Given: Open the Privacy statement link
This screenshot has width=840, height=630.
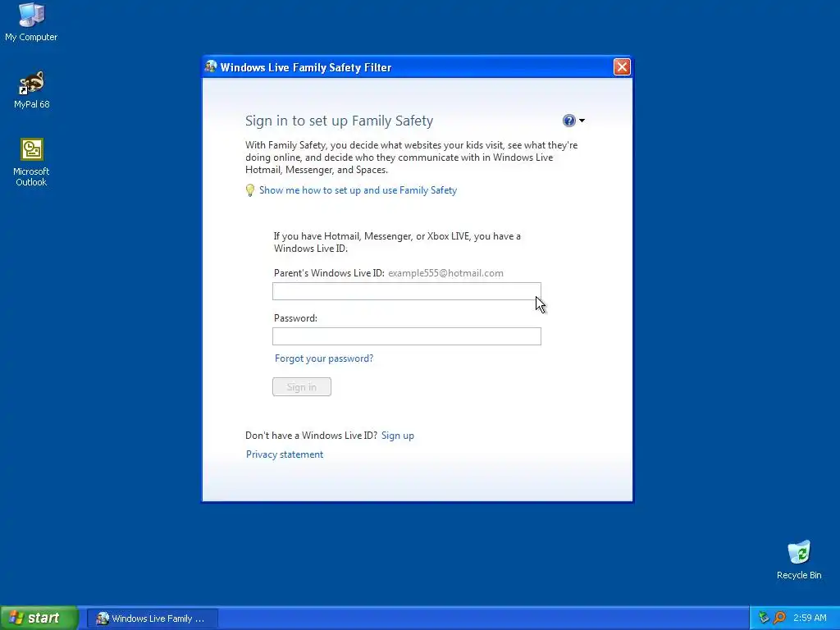Looking at the screenshot, I should (x=285, y=454).
